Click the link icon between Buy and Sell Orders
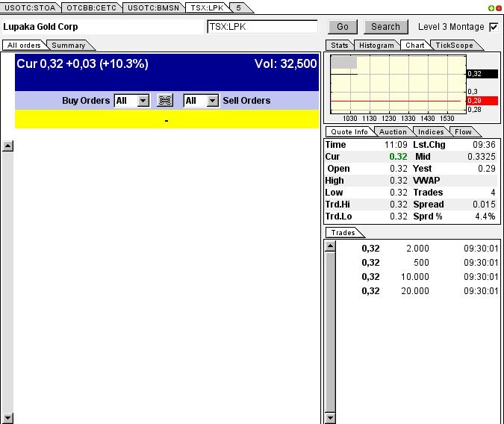This screenshot has height=424, width=504. point(165,101)
